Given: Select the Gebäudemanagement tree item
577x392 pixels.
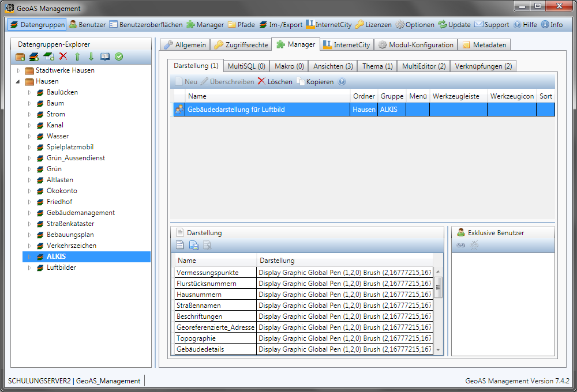Looking at the screenshot, I should (x=80, y=213).
